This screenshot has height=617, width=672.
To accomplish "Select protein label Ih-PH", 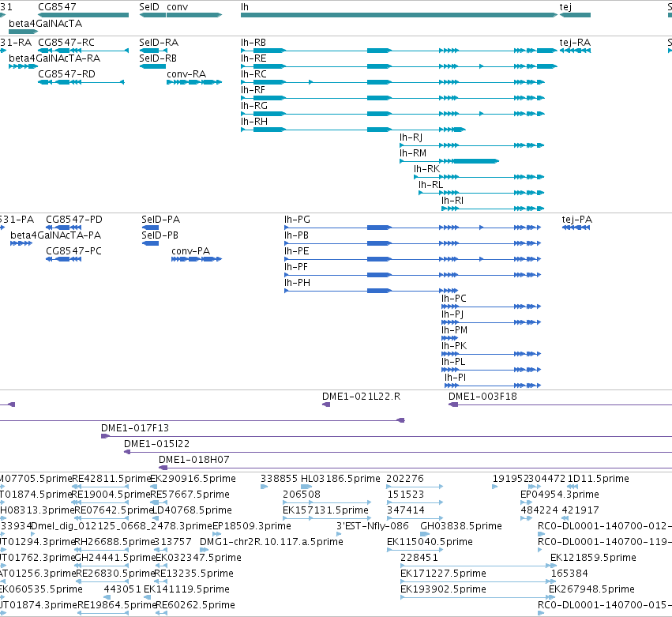I will pyautogui.click(x=298, y=283).
